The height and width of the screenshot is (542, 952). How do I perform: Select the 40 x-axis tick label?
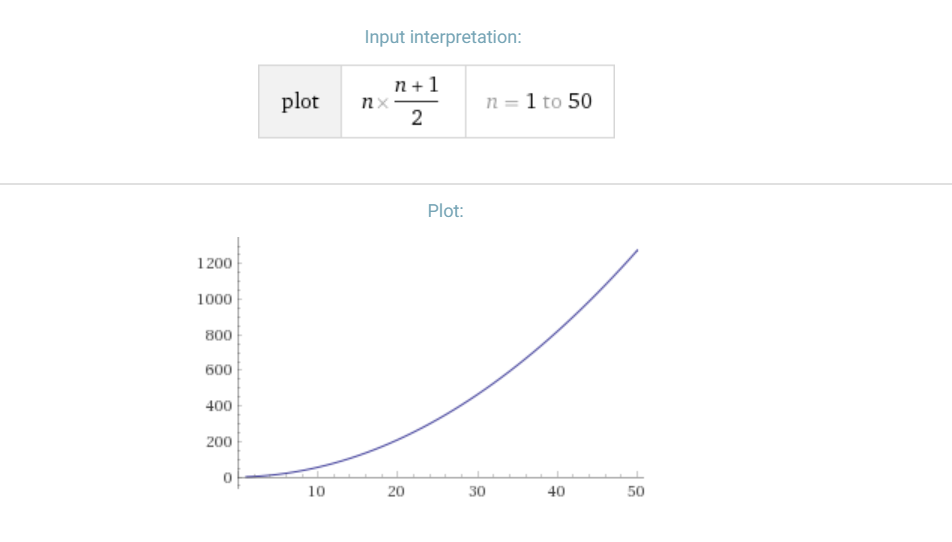coord(556,491)
